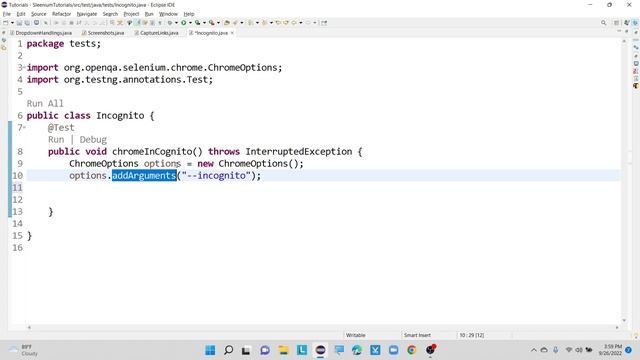Open the Debug dropdown arrow

pyautogui.click(x=176, y=23)
